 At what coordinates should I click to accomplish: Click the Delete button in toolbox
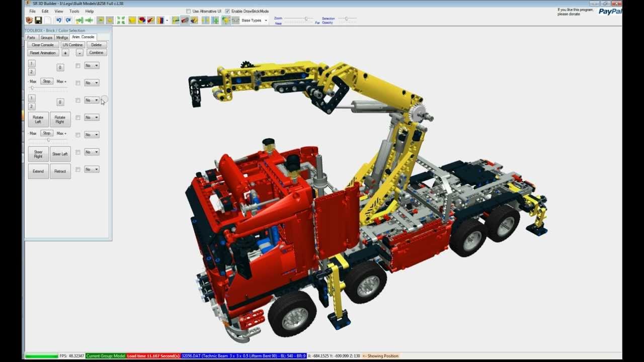point(96,45)
